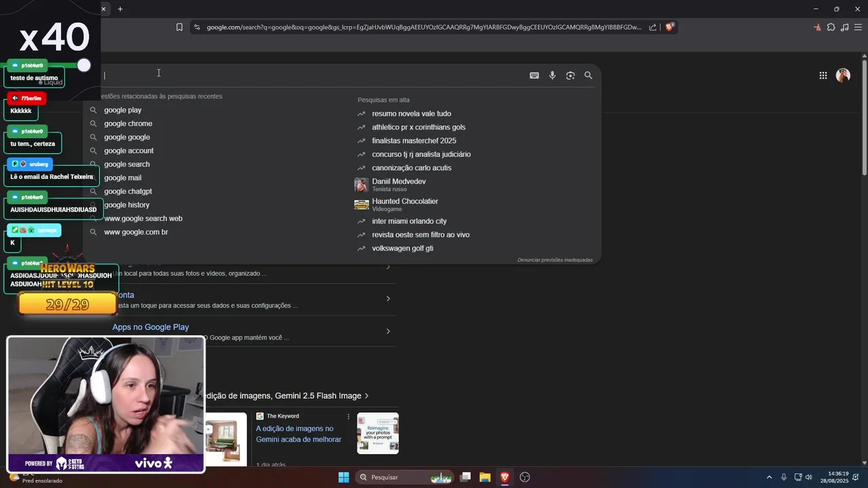Open the Extensions puzzle icon
Image resolution: width=868 pixels, height=488 pixels.
(x=831, y=27)
